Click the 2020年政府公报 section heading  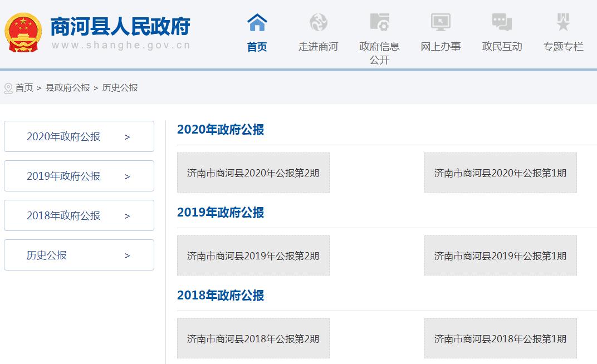point(221,130)
